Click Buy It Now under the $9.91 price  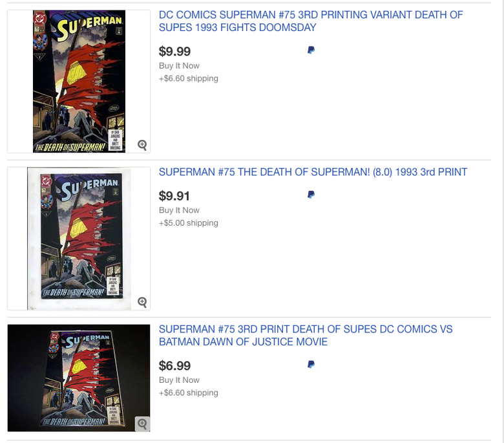click(x=179, y=210)
